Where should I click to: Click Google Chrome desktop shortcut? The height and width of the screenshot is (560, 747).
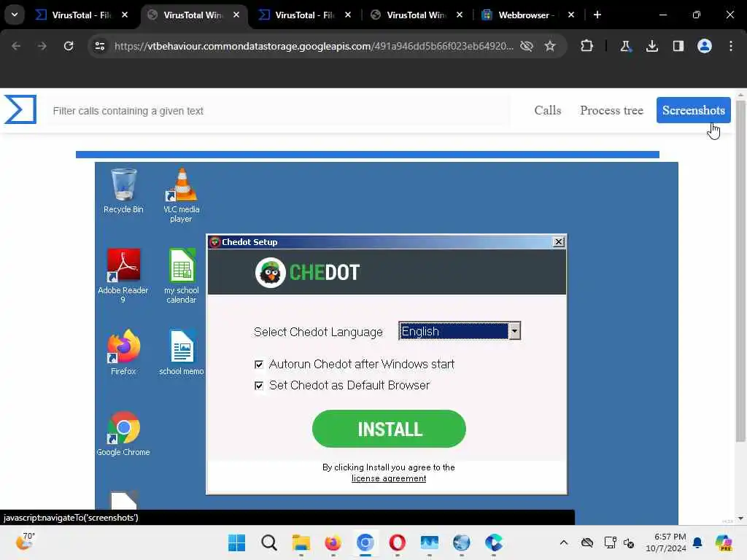point(123,433)
